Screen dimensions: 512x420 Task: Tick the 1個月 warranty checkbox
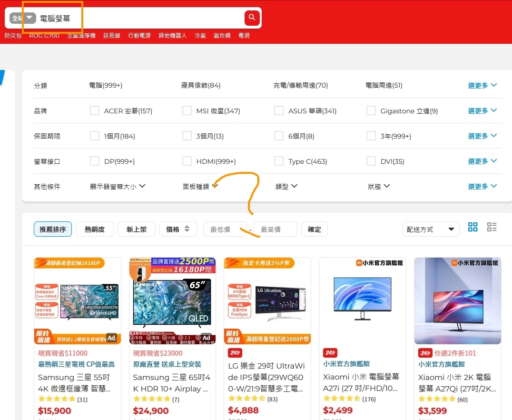[x=95, y=136]
